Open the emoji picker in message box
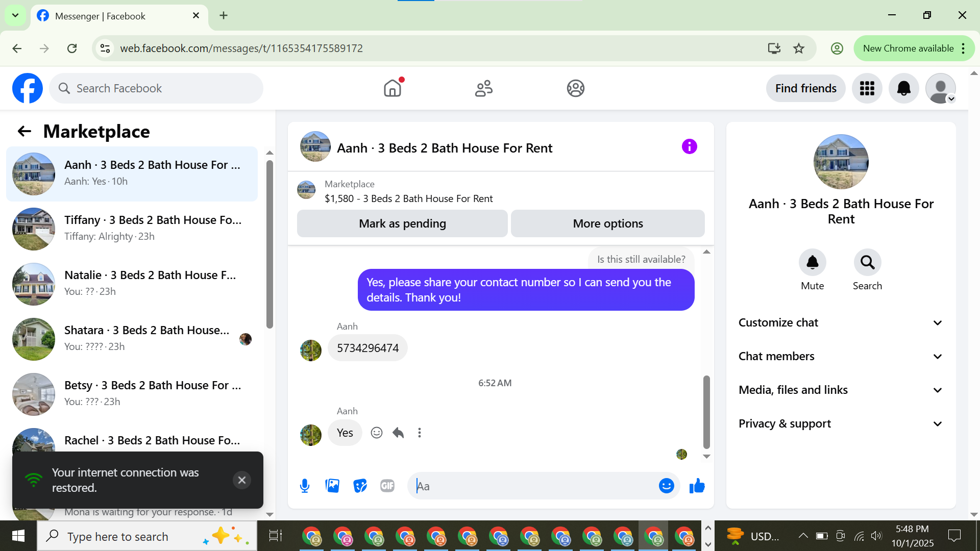 [x=666, y=486]
